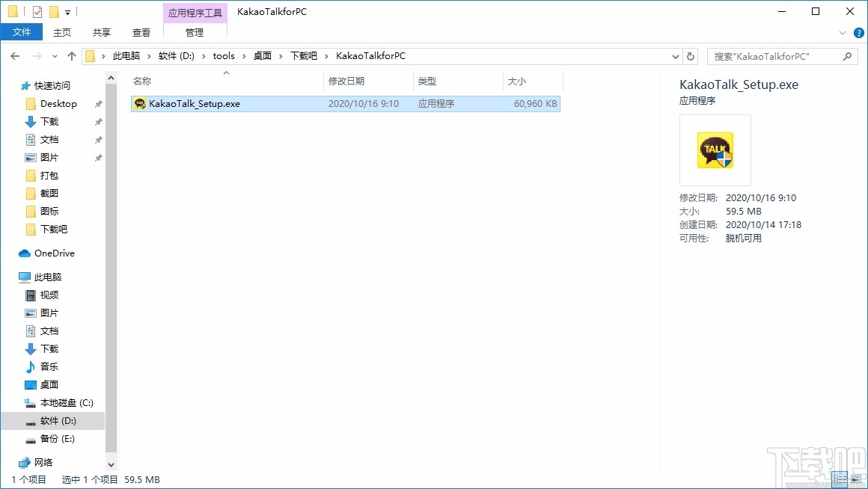The height and width of the screenshot is (489, 868).
Task: Open the 截图 folder
Action: [49, 193]
